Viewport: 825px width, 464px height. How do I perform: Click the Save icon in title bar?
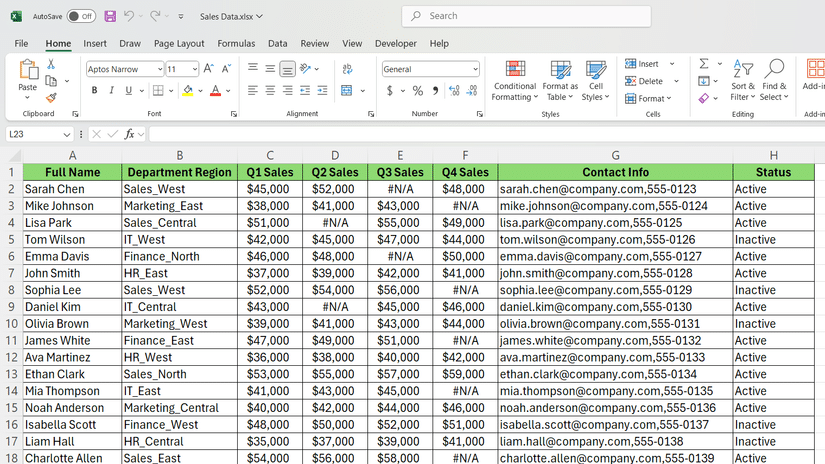[x=110, y=16]
